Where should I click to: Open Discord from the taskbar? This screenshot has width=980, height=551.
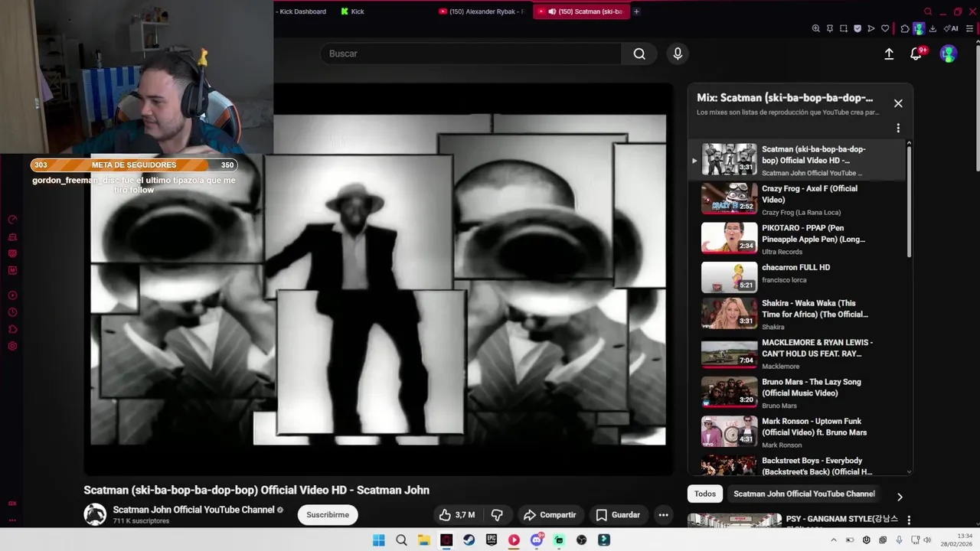537,540
